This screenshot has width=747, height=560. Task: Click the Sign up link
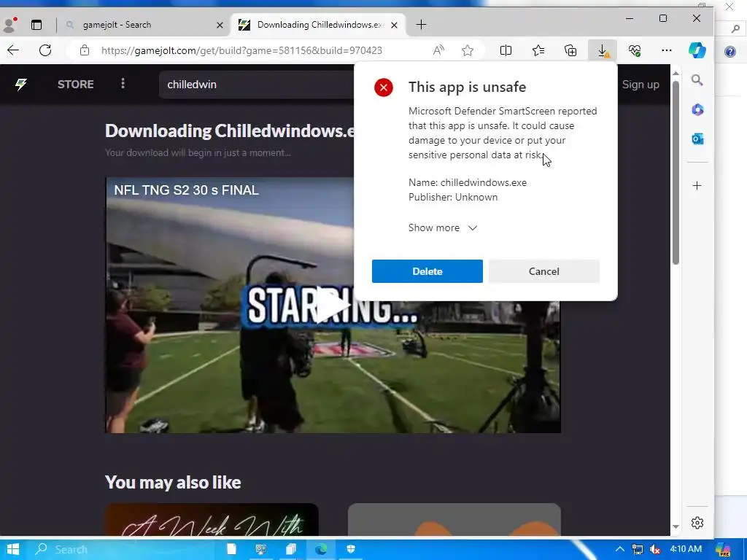pos(640,85)
